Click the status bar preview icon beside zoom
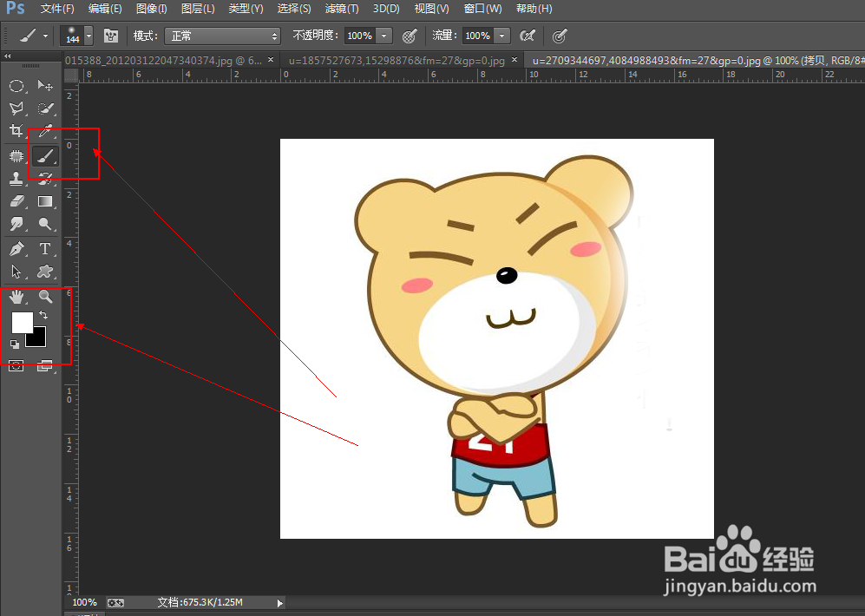The image size is (865, 616). tap(115, 603)
